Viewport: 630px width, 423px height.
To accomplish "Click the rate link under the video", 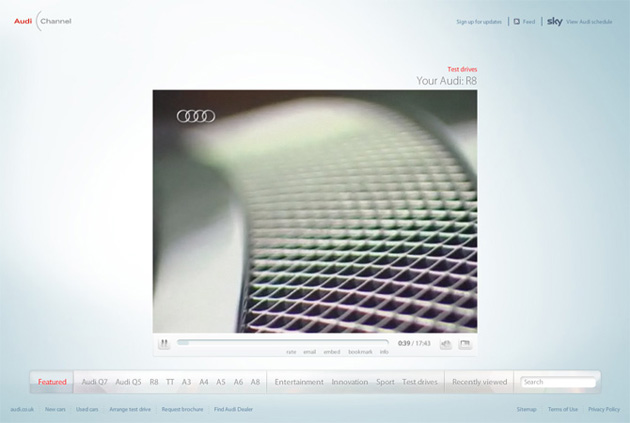I will point(291,352).
